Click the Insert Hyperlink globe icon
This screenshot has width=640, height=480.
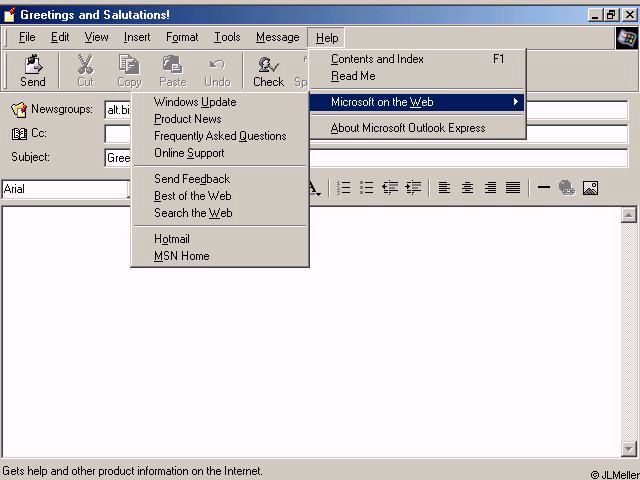tap(567, 188)
